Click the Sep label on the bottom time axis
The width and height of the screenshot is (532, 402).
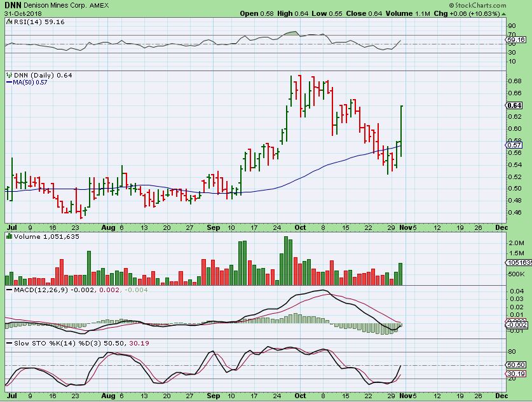click(214, 396)
